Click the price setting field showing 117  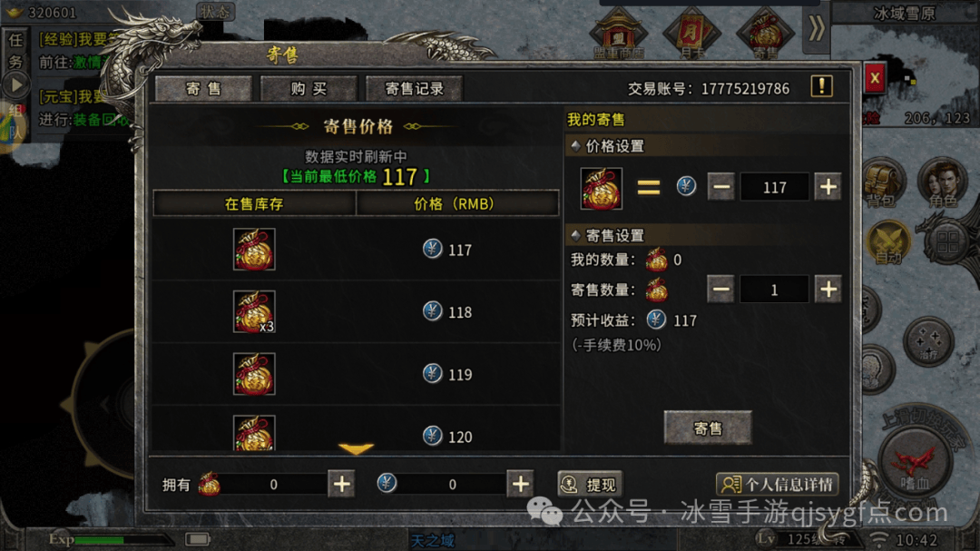(774, 187)
